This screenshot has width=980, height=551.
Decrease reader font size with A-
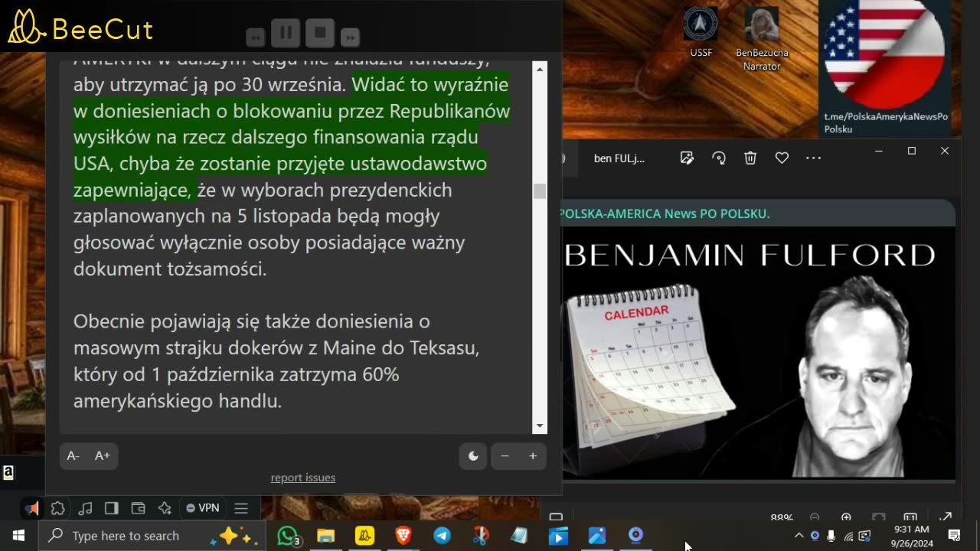coord(73,456)
